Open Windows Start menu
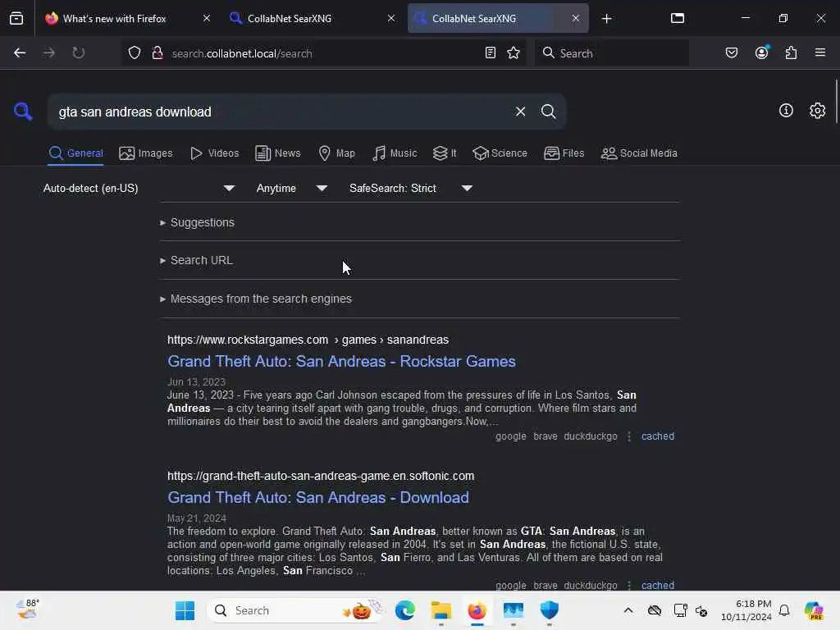 (185, 610)
